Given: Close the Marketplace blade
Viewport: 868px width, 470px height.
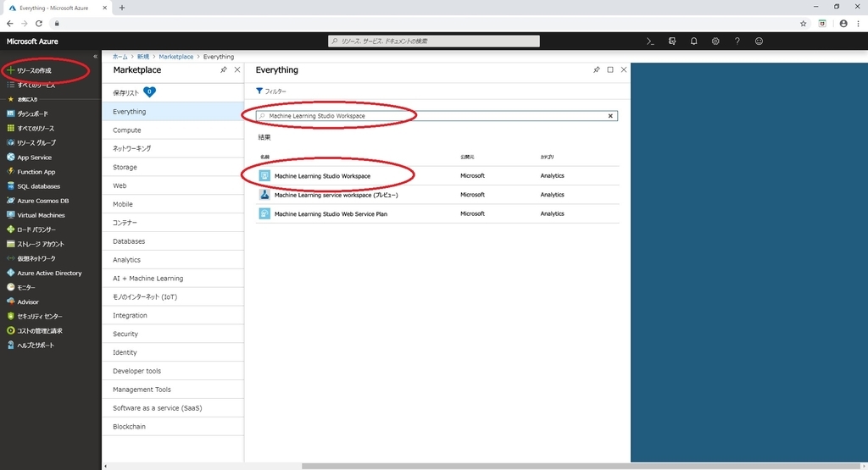Looking at the screenshot, I should [x=237, y=69].
